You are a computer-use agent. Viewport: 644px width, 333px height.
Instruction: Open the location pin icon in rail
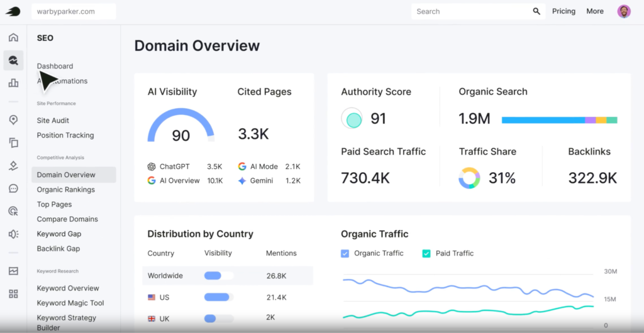14,120
